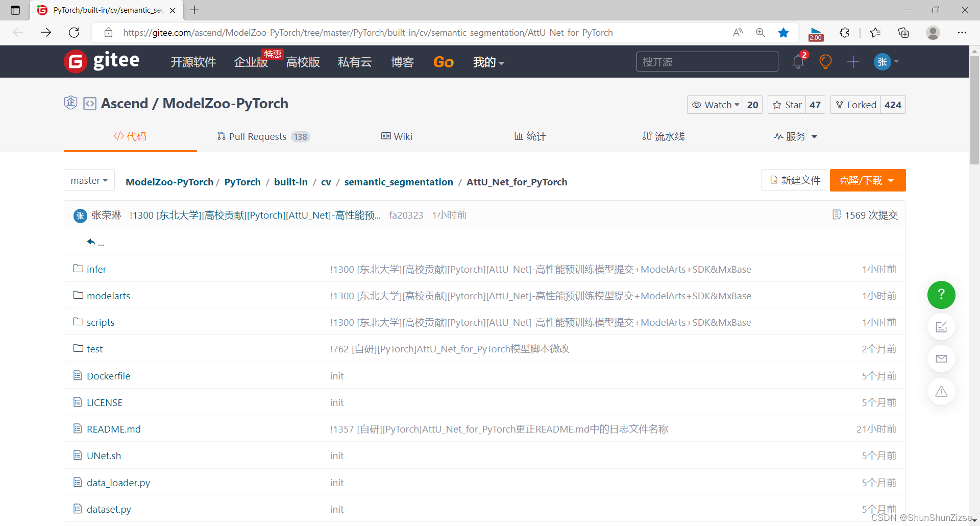The width and height of the screenshot is (980, 526).
Task: Switch to the 流水线 tab
Action: 664,136
